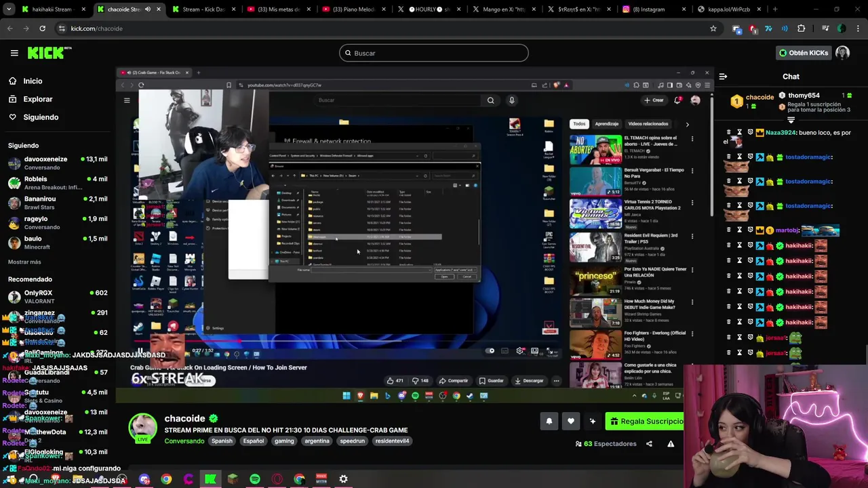The height and width of the screenshot is (488, 868).
Task: Open Chrome in the bottom taskbar
Action: [x=166, y=479]
